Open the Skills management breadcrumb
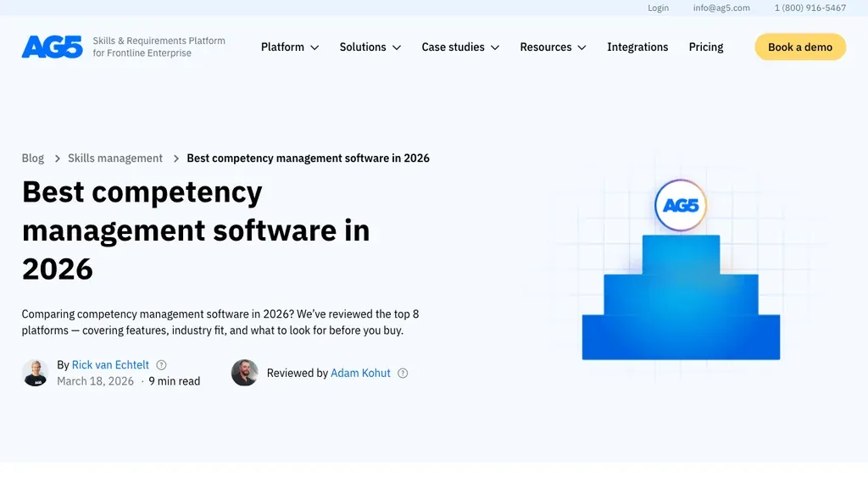Viewport: 868px width, 488px height. [115, 158]
